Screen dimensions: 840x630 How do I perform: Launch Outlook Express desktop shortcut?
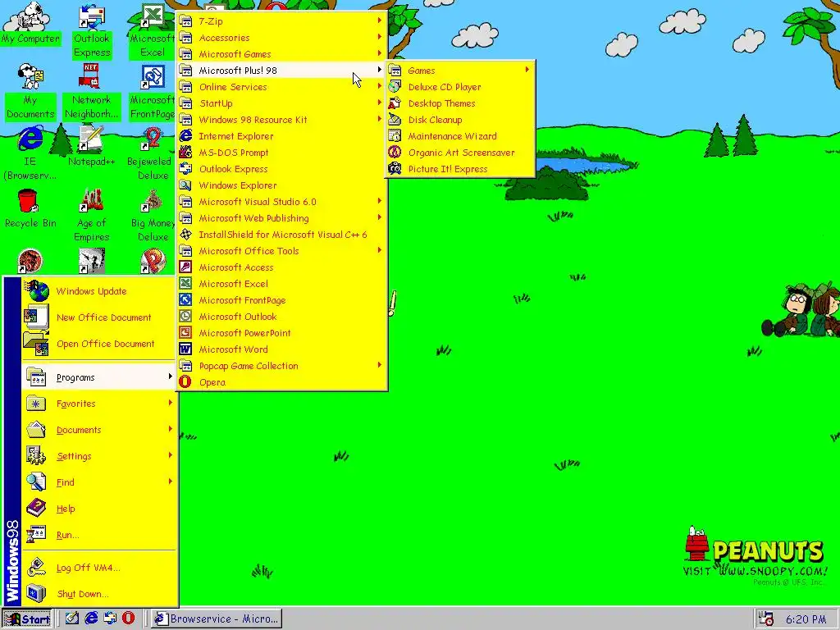(x=92, y=30)
